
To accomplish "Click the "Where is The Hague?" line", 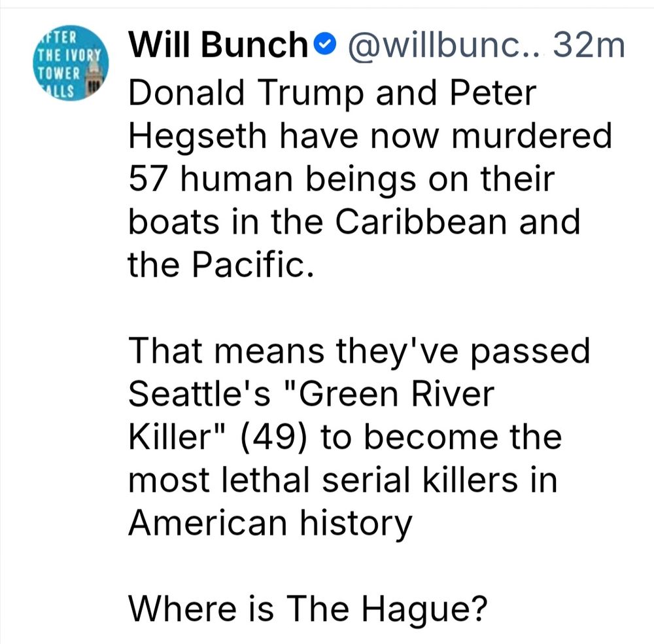I will (308, 610).
